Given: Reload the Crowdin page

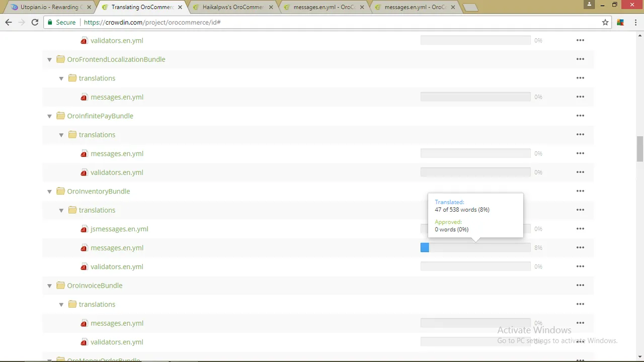Looking at the screenshot, I should 35,22.
